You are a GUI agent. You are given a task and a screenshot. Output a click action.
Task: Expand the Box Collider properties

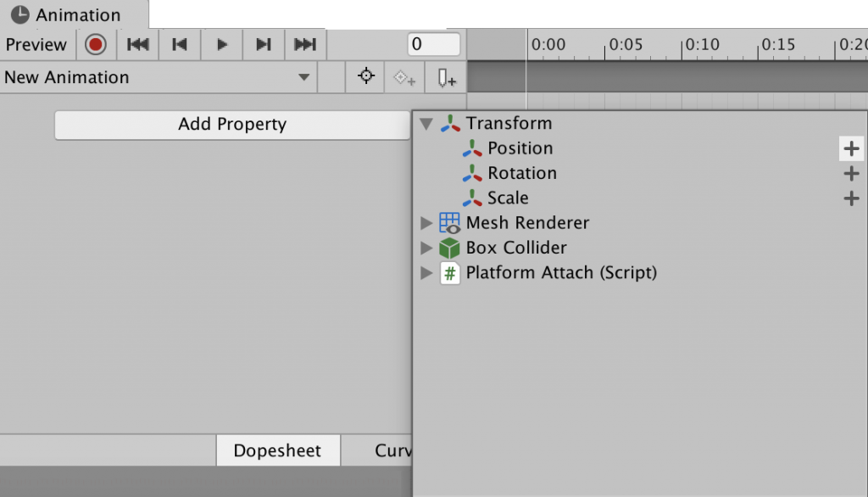(426, 248)
